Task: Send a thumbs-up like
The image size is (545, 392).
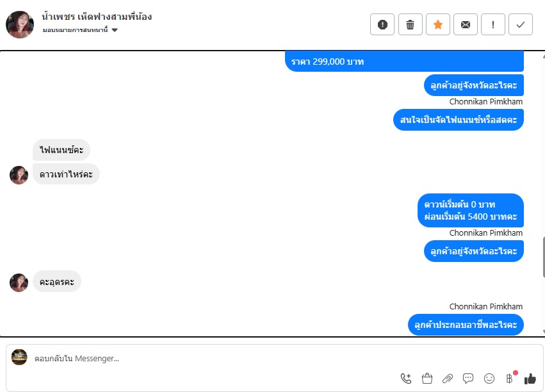Action: click(x=530, y=378)
